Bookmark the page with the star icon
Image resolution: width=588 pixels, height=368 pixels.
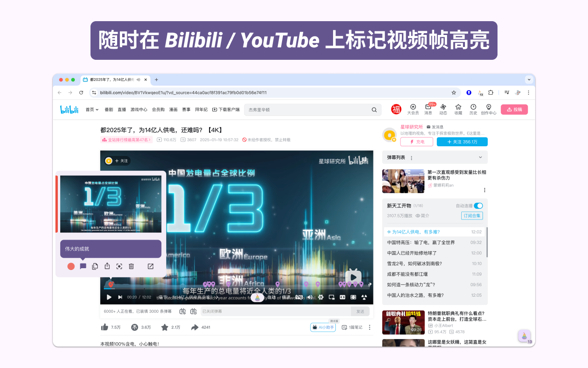tap(454, 92)
